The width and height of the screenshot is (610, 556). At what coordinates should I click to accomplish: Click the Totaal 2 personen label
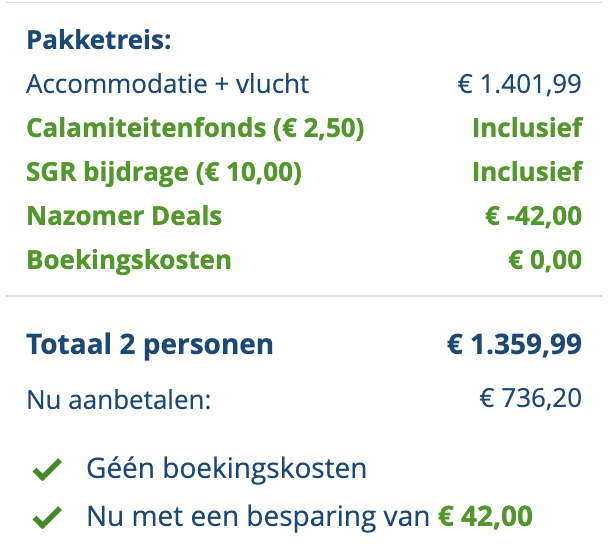pos(150,345)
